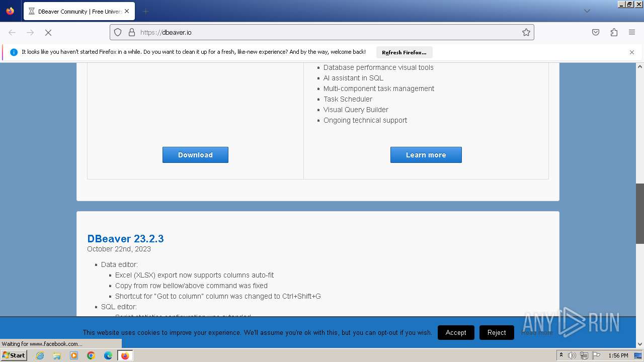Launch Microsoft Edge from the taskbar

click(x=108, y=355)
